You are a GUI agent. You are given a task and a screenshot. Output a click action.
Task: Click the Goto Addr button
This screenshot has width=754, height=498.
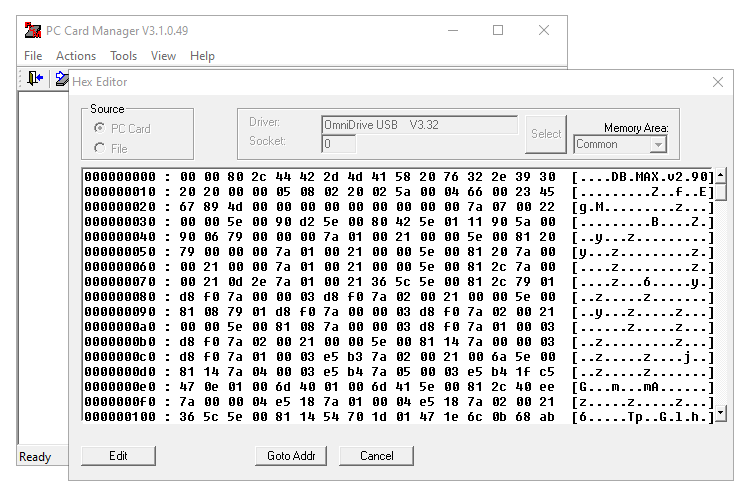[291, 456]
